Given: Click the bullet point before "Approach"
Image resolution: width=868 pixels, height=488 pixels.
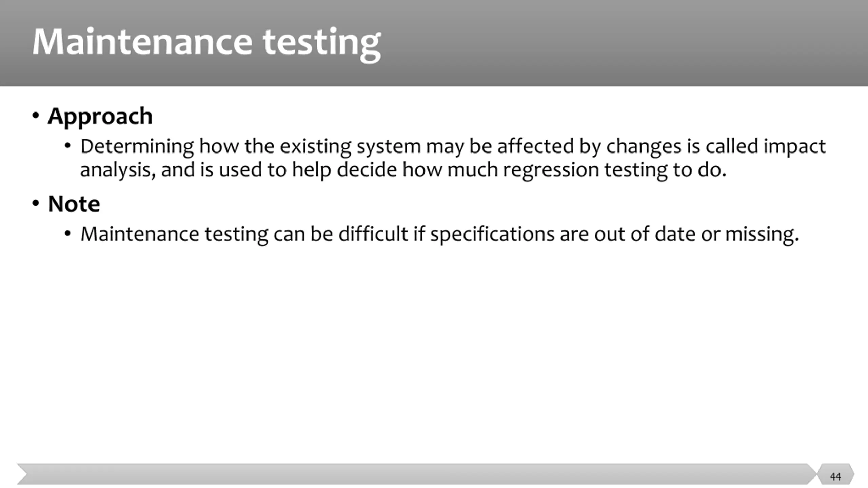Looking at the screenshot, I should click(x=36, y=116).
